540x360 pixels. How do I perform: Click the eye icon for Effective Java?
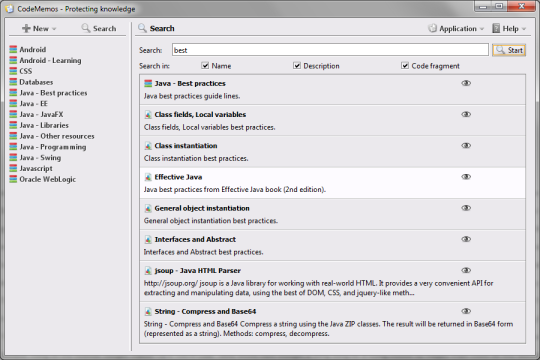point(466,177)
